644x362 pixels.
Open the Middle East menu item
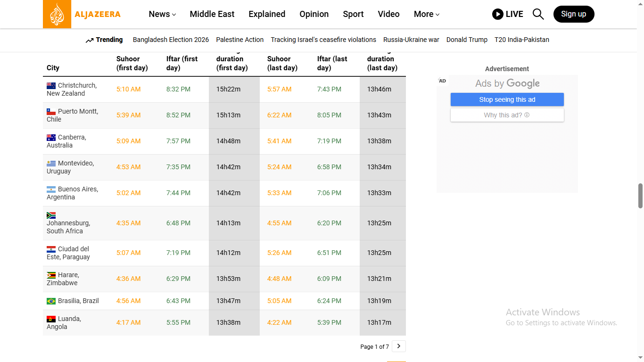212,14
